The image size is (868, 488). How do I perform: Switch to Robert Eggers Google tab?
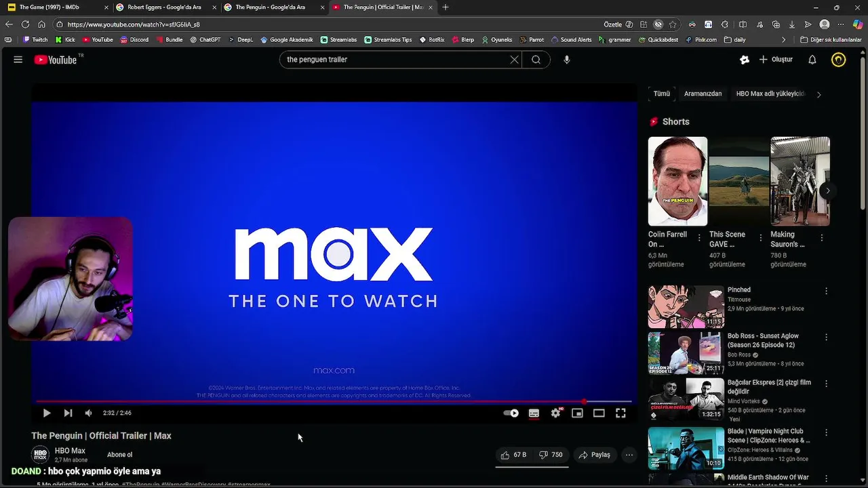(165, 7)
